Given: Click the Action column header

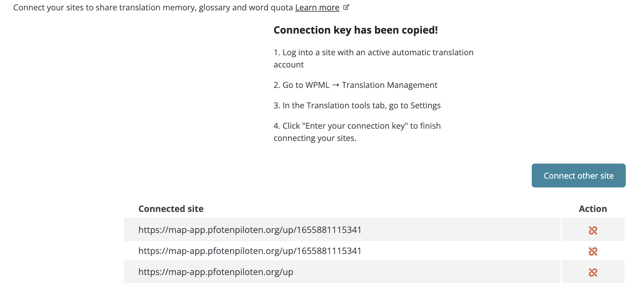Looking at the screenshot, I should 593,209.
